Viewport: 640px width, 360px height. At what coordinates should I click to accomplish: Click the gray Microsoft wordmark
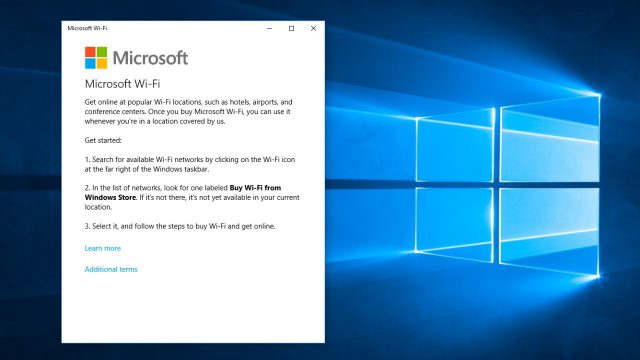(150, 58)
